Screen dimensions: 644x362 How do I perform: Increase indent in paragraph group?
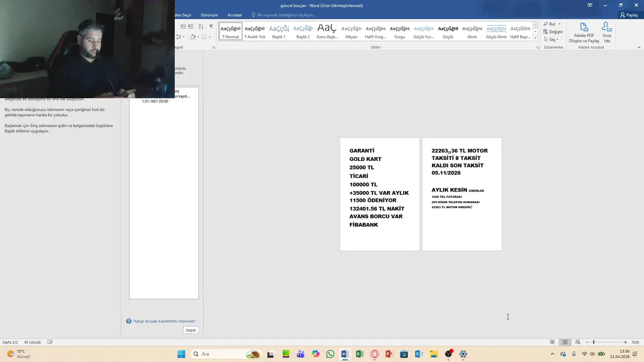pyautogui.click(x=190, y=26)
